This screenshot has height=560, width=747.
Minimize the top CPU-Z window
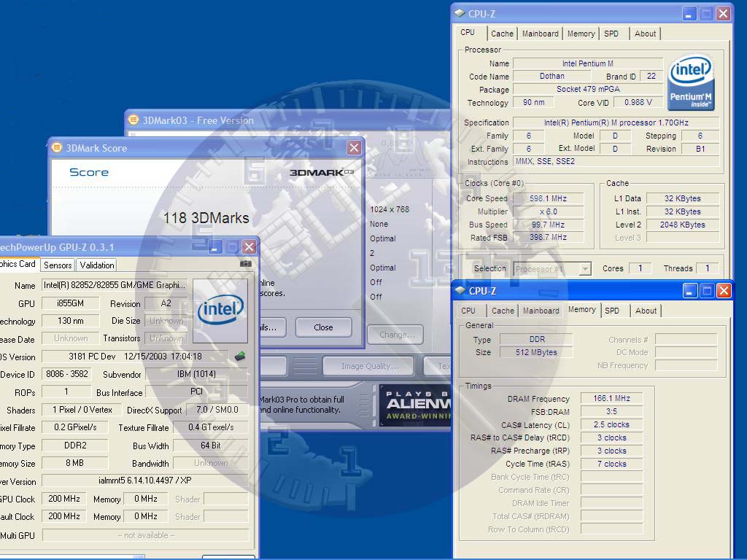pos(689,13)
